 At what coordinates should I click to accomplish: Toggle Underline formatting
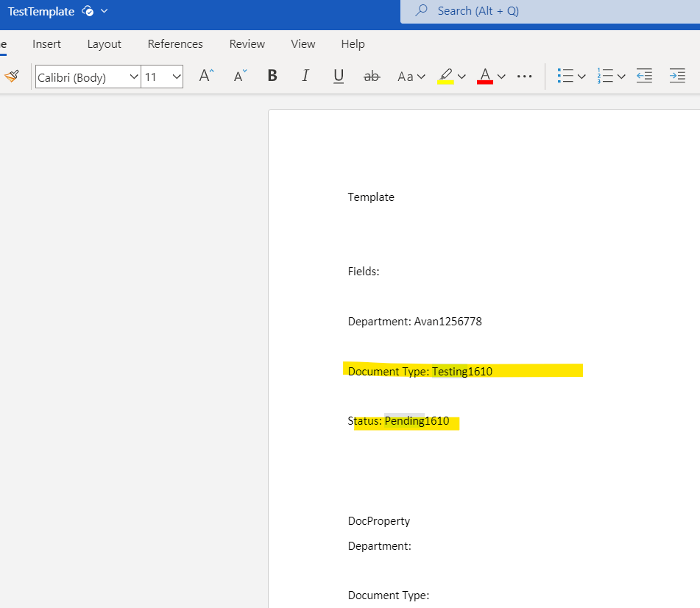pos(339,77)
